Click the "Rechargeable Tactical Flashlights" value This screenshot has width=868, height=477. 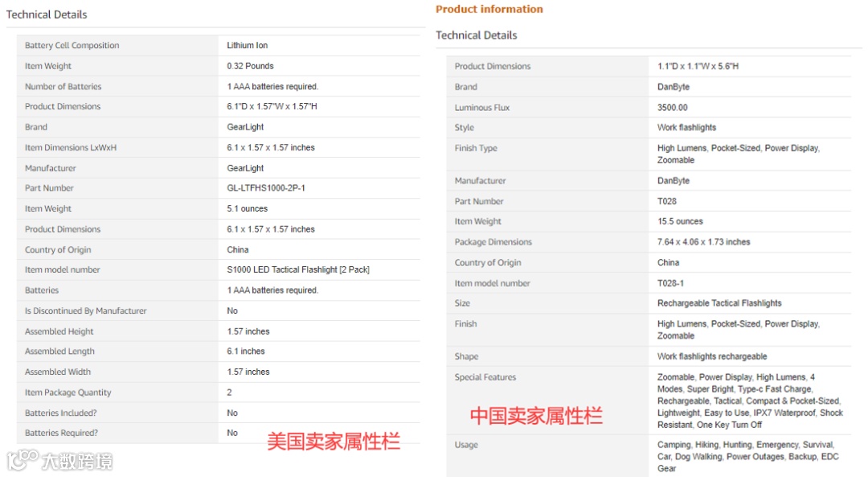pyautogui.click(x=719, y=303)
